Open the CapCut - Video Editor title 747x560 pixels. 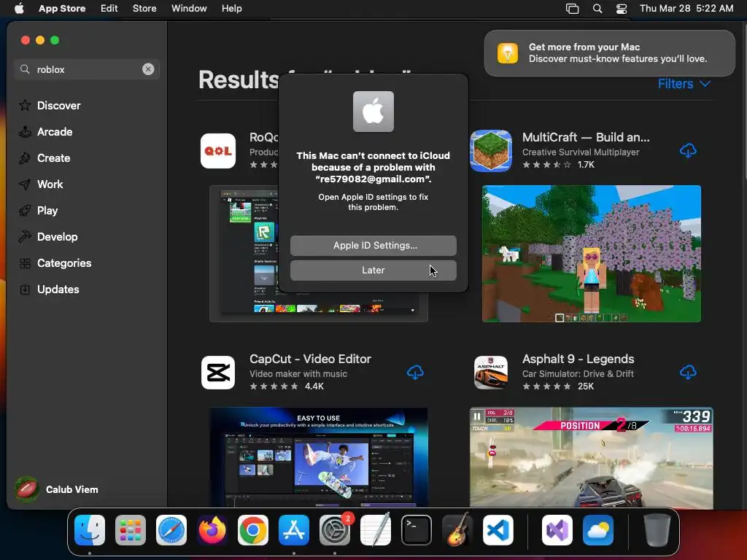[x=310, y=359]
